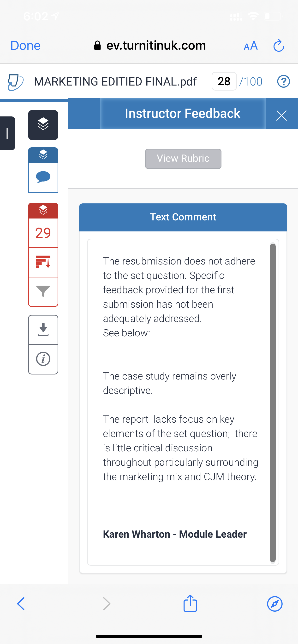Open the feedback comment bubble icon
298x644 pixels.
[43, 177]
